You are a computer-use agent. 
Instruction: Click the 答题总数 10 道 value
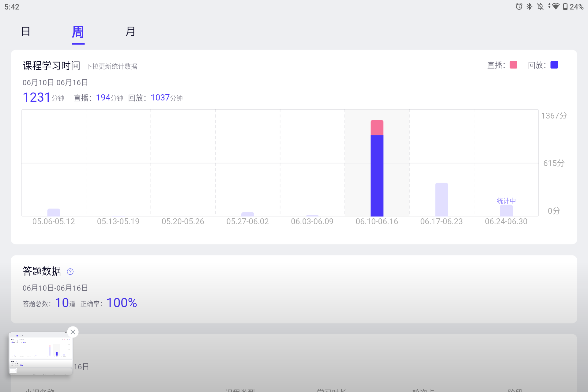(x=49, y=303)
